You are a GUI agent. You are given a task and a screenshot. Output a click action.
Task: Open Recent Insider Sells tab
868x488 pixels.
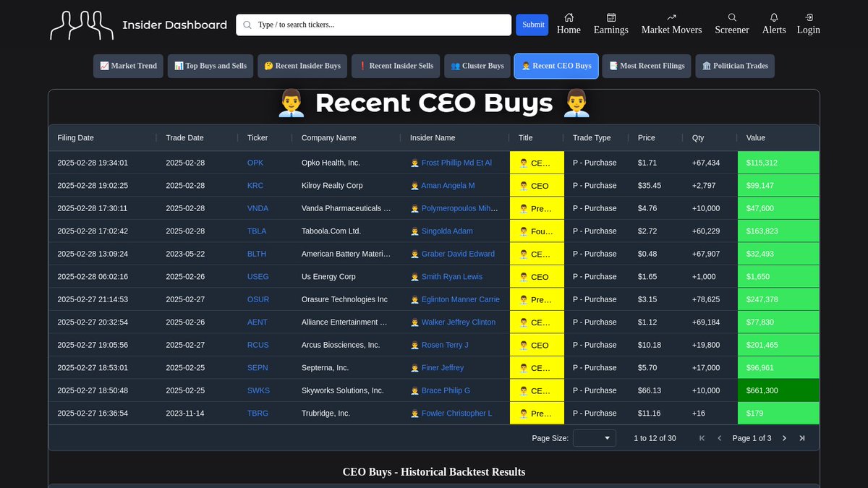(396, 66)
